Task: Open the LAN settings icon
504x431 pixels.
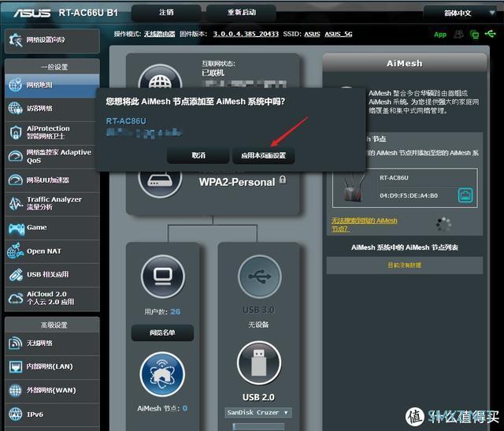Action: [15, 366]
